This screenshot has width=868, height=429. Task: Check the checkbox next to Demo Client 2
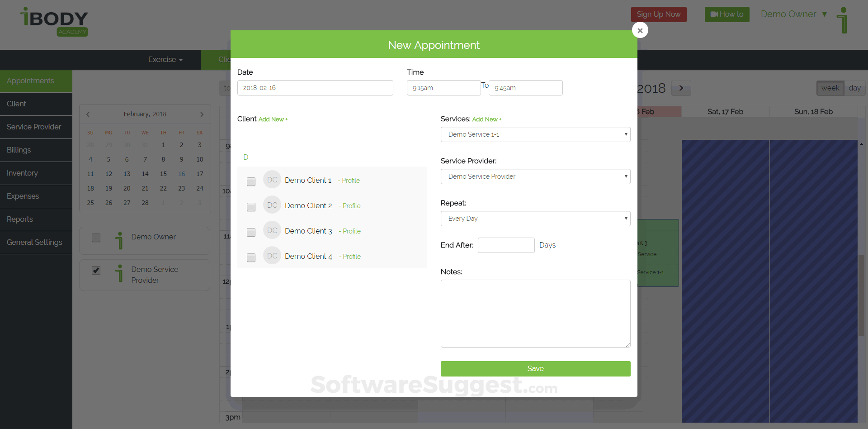251,207
